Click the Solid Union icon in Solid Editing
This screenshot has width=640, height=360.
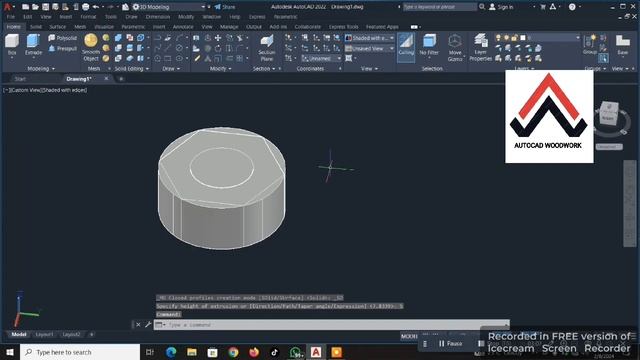coord(118,38)
